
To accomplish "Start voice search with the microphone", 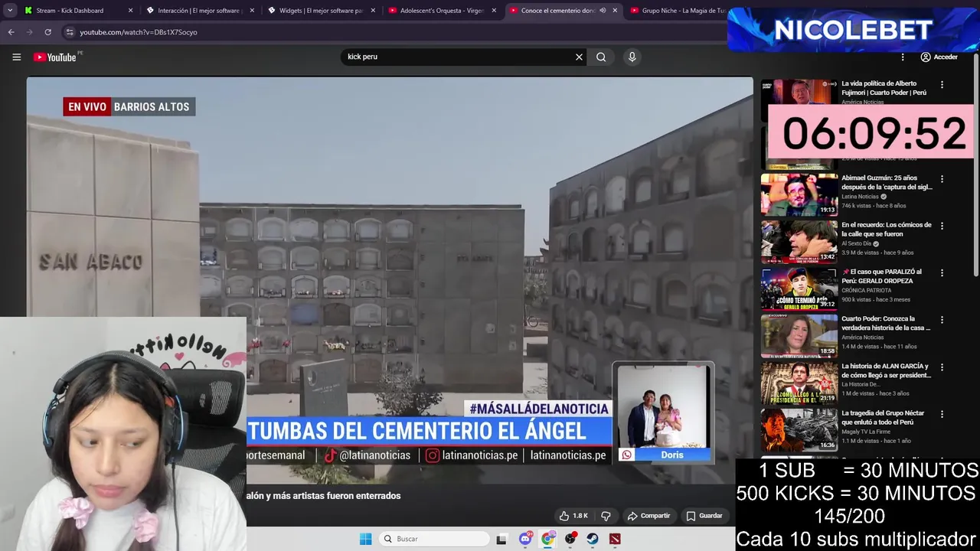I will pos(632,57).
